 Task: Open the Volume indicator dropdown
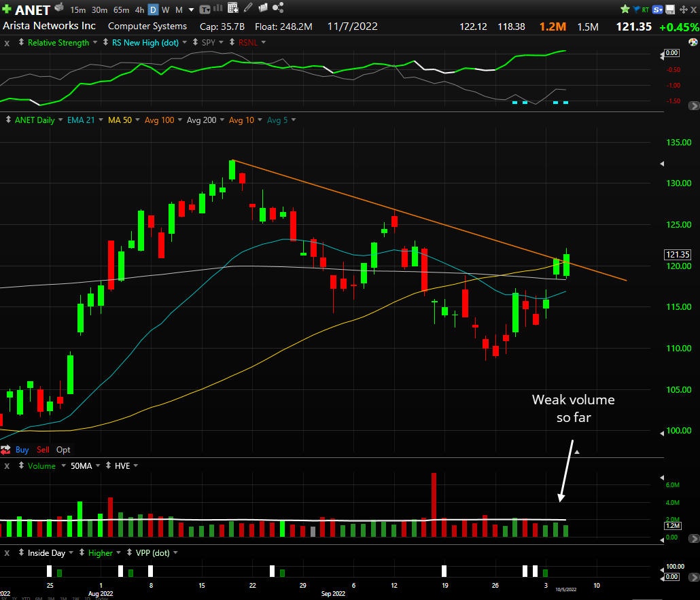(63, 465)
